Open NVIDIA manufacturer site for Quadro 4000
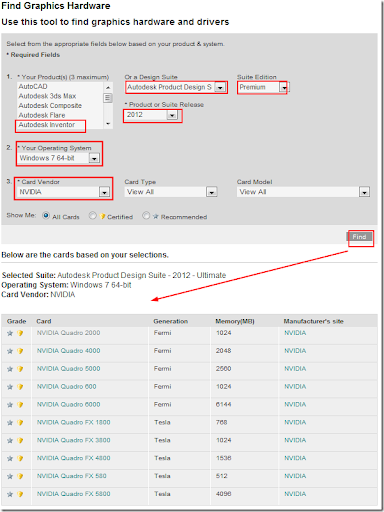Image resolution: width=384 pixels, height=512 pixels. (x=295, y=351)
